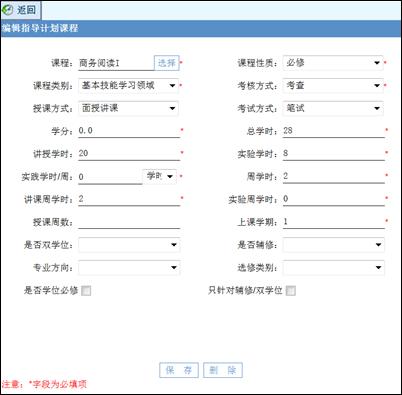This screenshot has width=402, height=395.
Task: Tick the 只针对辅修/双学位 checkbox
Action: coord(291,291)
